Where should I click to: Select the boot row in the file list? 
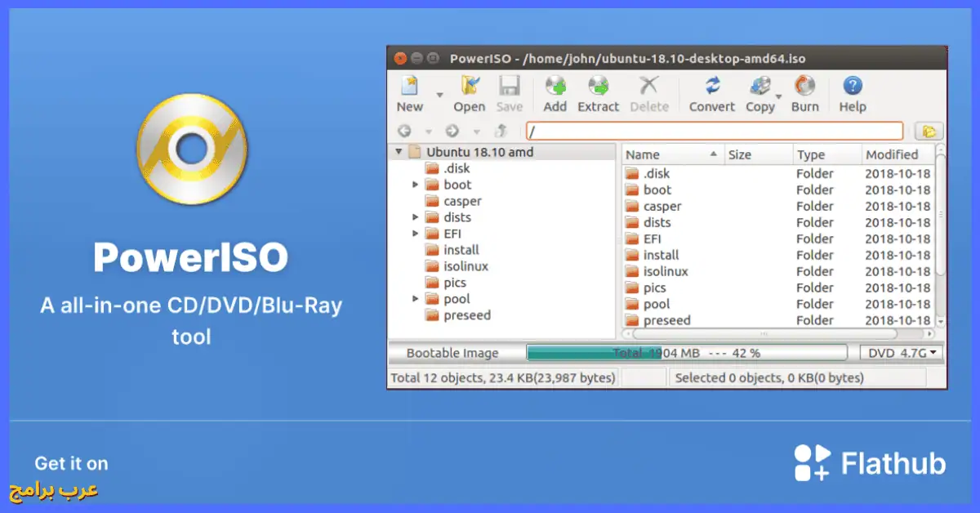point(777,190)
